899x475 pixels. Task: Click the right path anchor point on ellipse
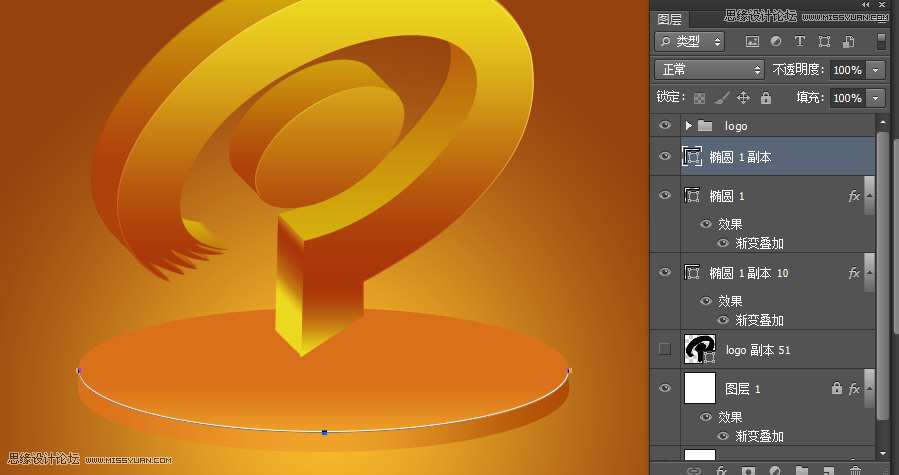pyautogui.click(x=569, y=371)
